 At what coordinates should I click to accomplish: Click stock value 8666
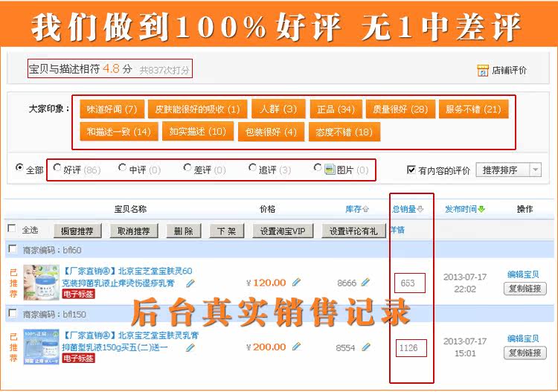click(x=347, y=283)
